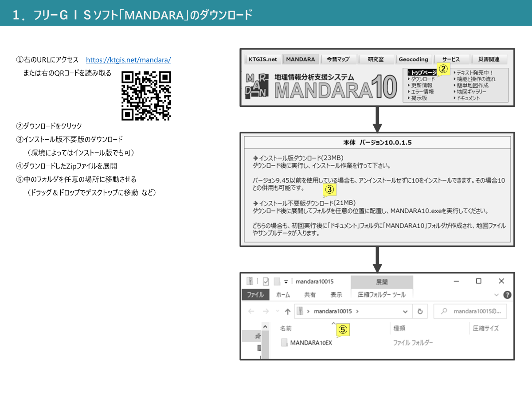Sort by the 種類 column header

(x=399, y=329)
